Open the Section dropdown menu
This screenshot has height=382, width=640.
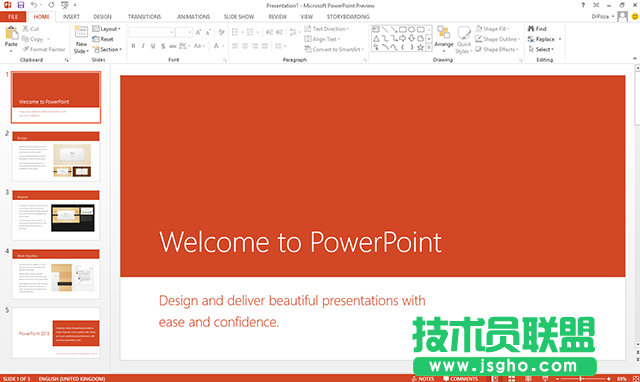(107, 49)
